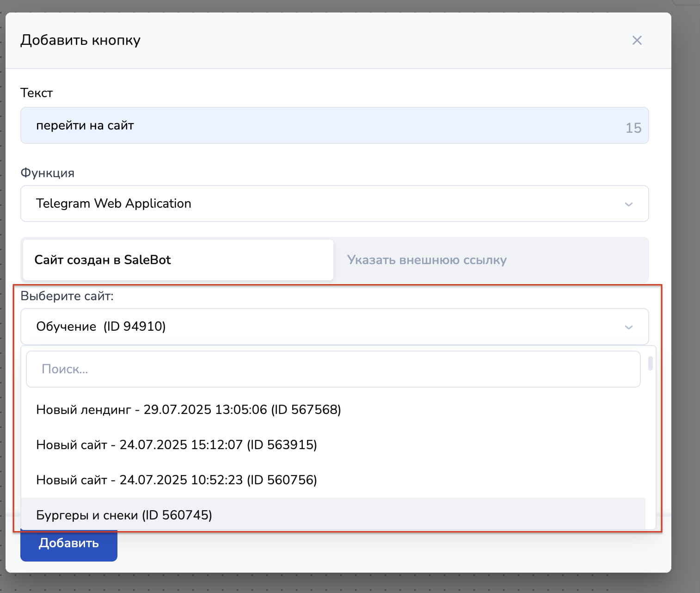Click the chevron arrow in site selector
Screen dimensions: 700x593
(x=628, y=327)
